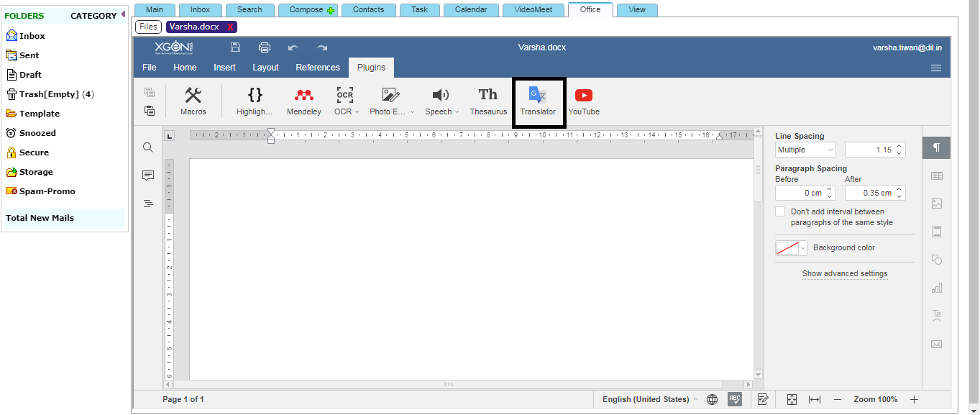The image size is (980, 415).
Task: Launch the Highlight code plugin
Action: pos(255,101)
